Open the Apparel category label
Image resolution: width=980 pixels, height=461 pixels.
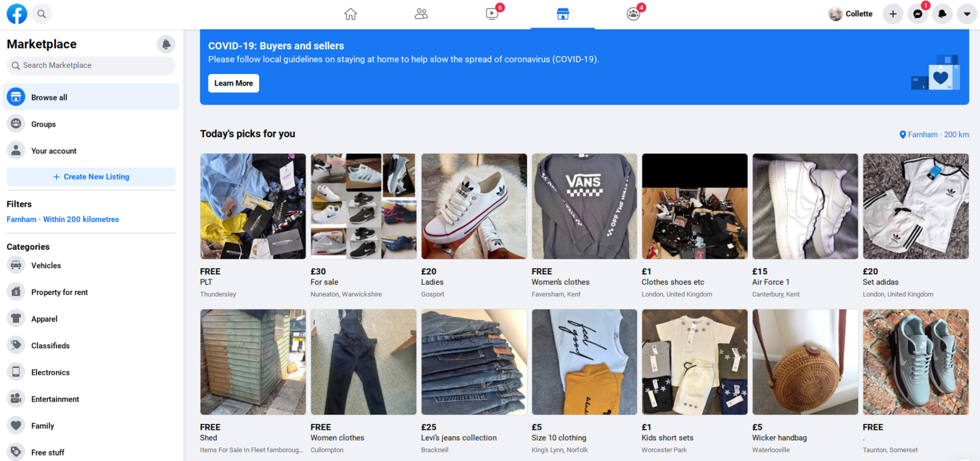coord(44,319)
